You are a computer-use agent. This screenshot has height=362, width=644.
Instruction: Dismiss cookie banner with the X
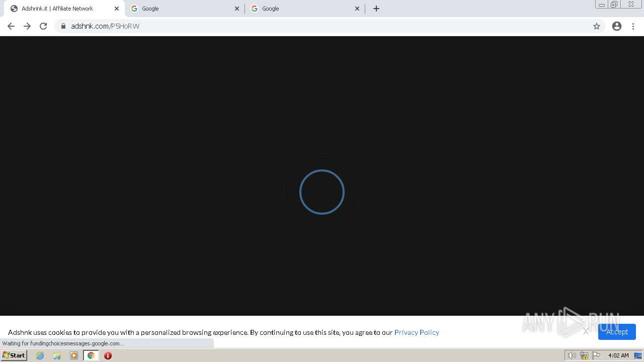coord(586,331)
